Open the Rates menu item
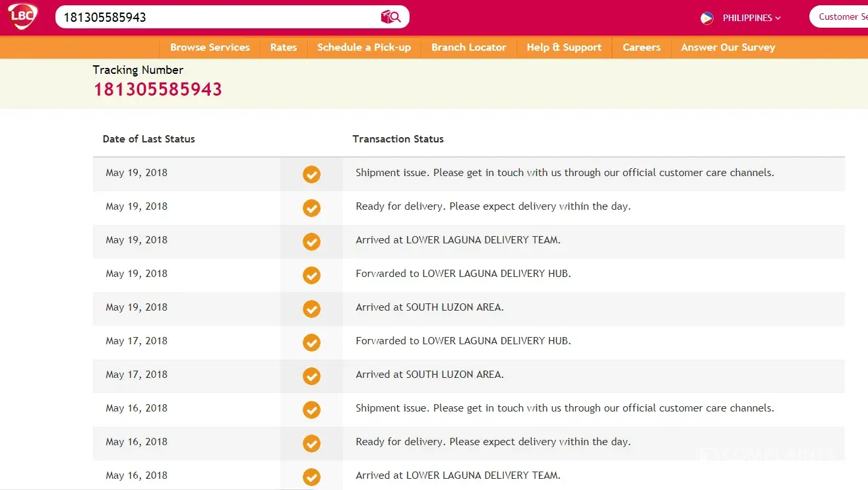868x490 pixels. 284,47
